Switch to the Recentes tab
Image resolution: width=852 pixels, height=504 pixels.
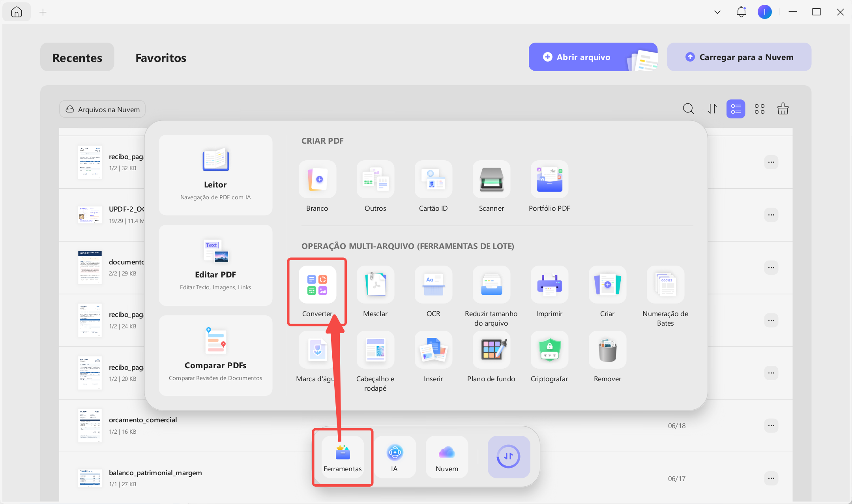(77, 57)
